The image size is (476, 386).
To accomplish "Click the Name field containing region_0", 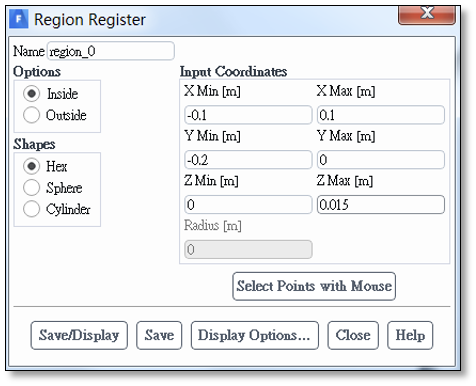I will click(111, 51).
